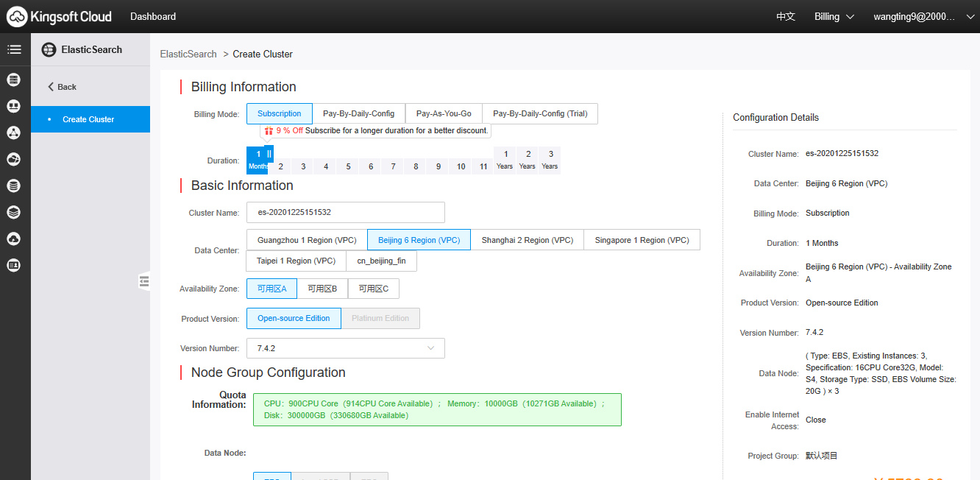Viewport: 980px width, 480px height.
Task: Click the server icon in the left rail
Action: [x=13, y=80]
